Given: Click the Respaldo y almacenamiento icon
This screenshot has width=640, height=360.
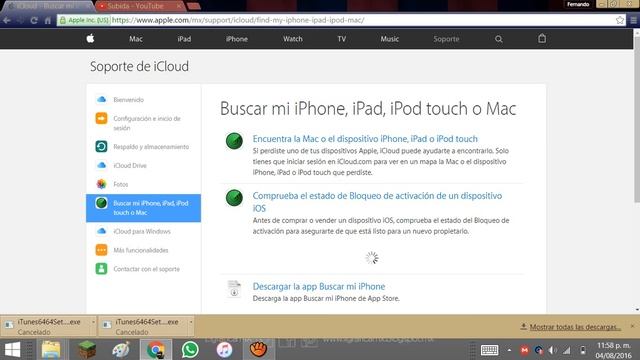Looking at the screenshot, I should (x=101, y=147).
